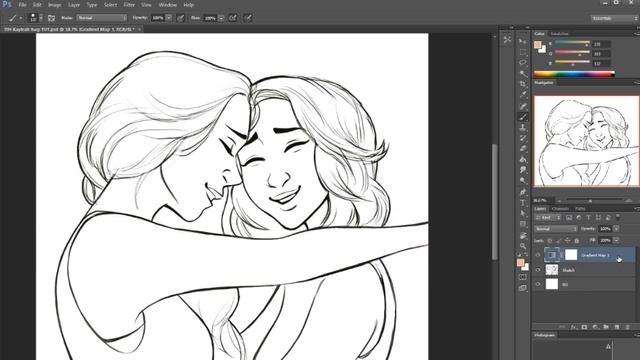Select the Smudge tool

tap(523, 170)
